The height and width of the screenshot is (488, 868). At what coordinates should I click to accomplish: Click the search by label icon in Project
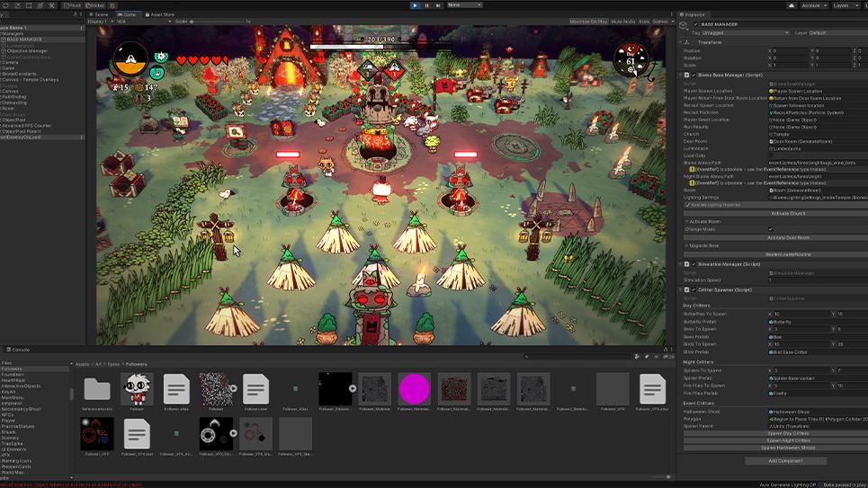pyautogui.click(x=647, y=356)
